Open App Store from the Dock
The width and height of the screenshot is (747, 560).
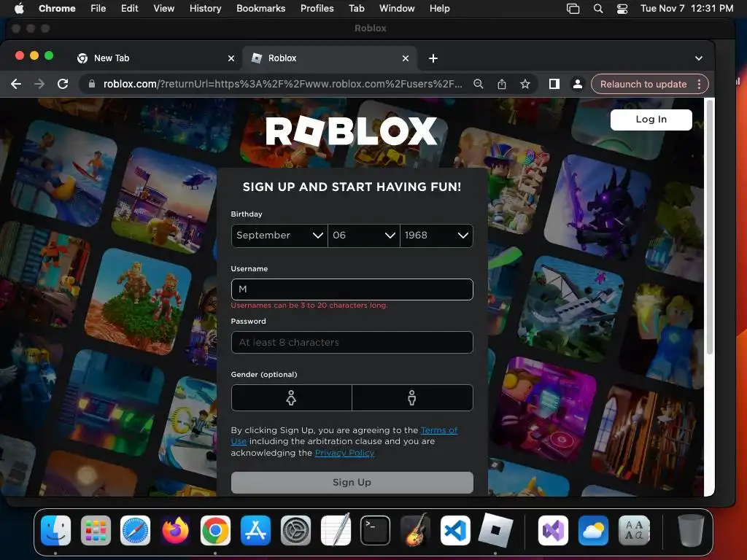[256, 531]
